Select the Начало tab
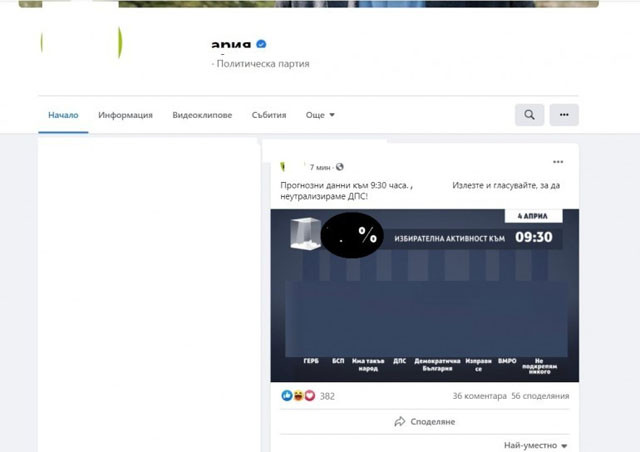This screenshot has height=452, width=640. 63,115
